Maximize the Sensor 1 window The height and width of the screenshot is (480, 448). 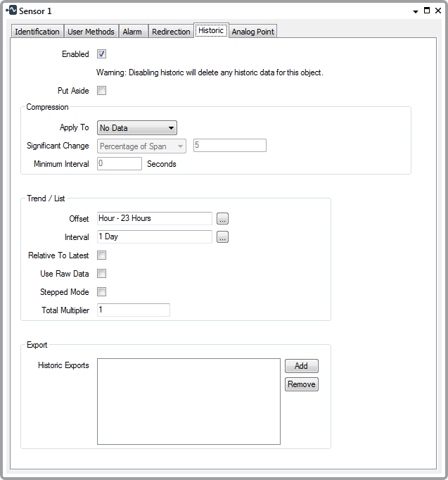tap(426, 11)
